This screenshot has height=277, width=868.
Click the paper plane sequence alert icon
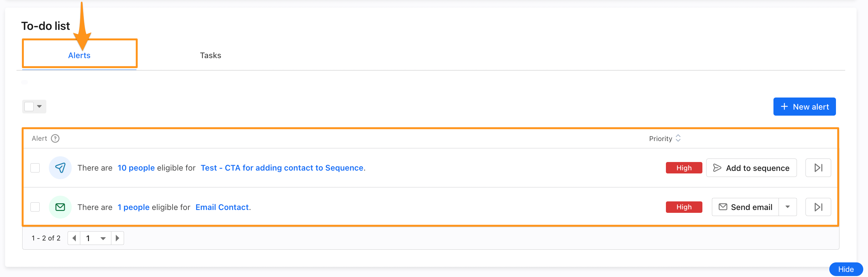coord(60,168)
